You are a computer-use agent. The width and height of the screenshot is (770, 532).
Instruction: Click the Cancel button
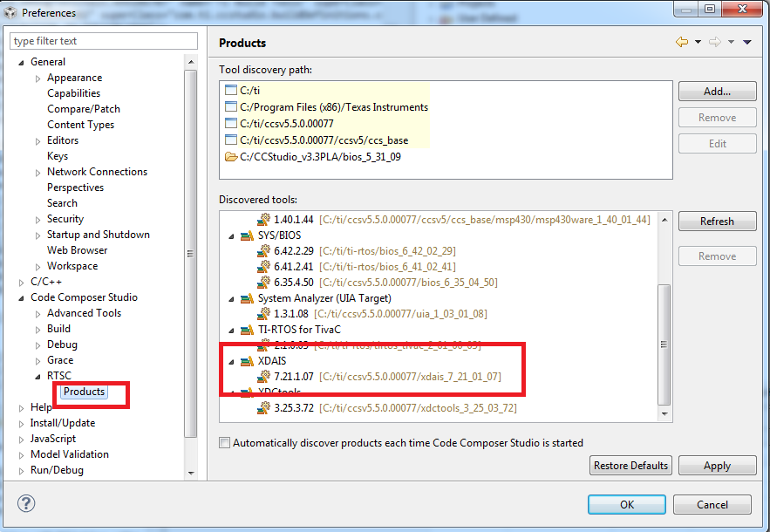pos(712,504)
